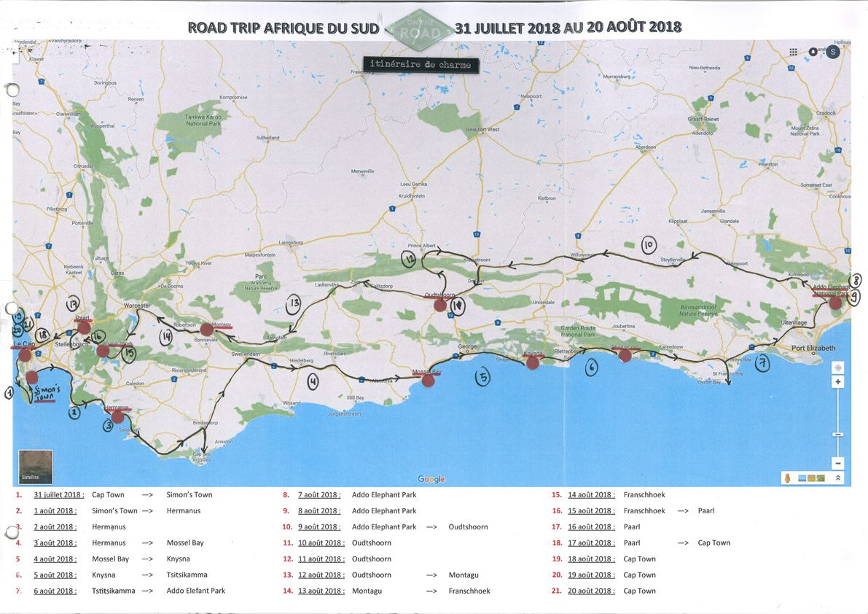
Task: Select the blue imagery thumbnail beside Pegman
Action: click(x=802, y=478)
